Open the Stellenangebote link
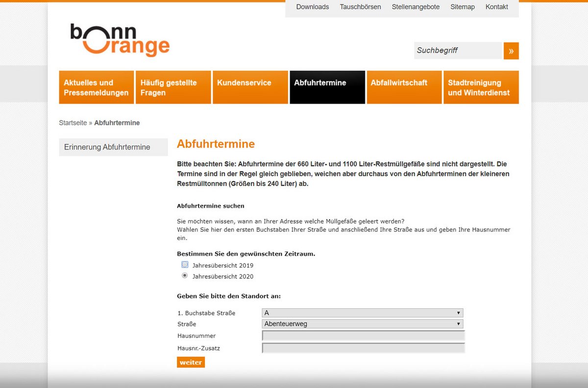 coord(416,7)
